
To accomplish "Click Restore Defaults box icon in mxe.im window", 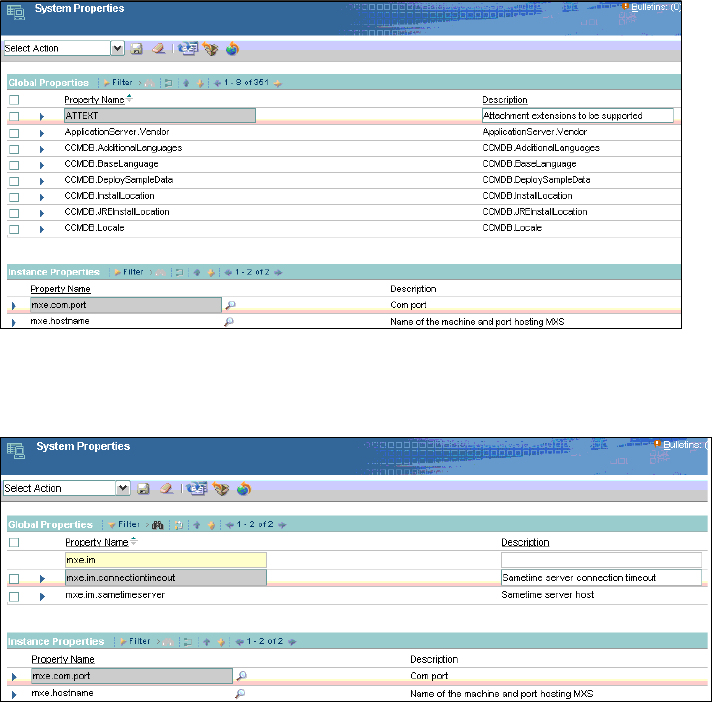I will (221, 489).
